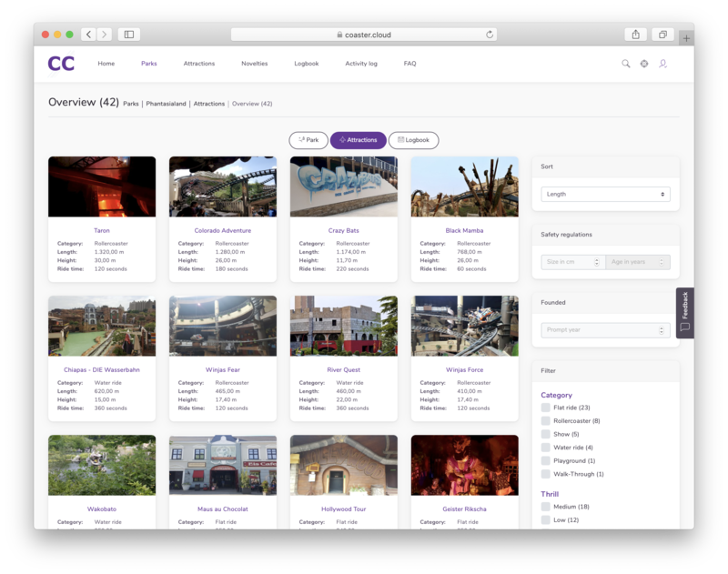Open FAQ in the navigation menu
The height and width of the screenshot is (574, 728).
click(410, 64)
